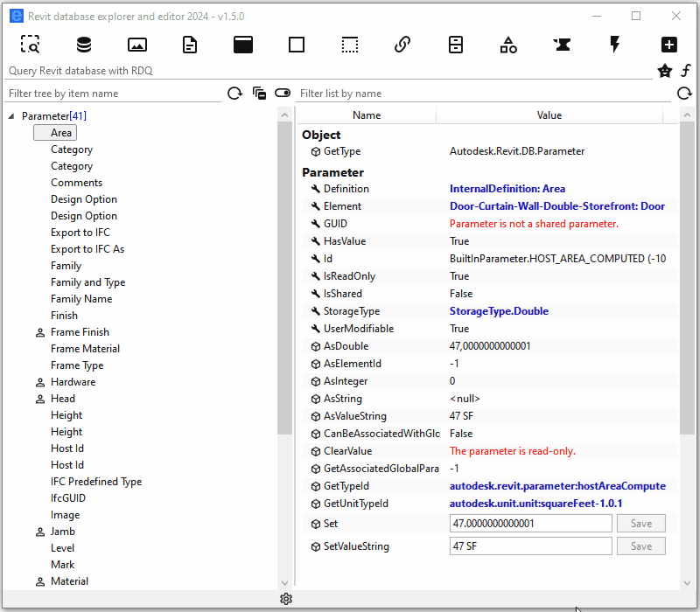
Task: Select the Material tree item
Action: pyautogui.click(x=69, y=581)
